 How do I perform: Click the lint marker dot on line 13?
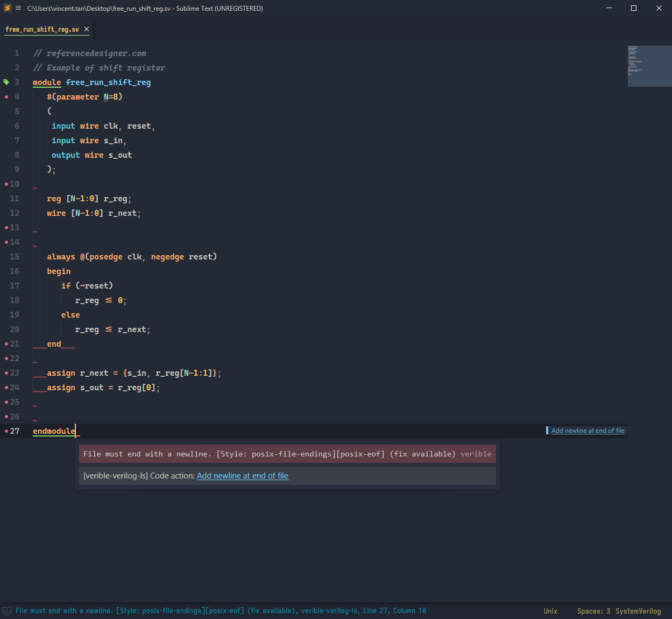coord(6,228)
